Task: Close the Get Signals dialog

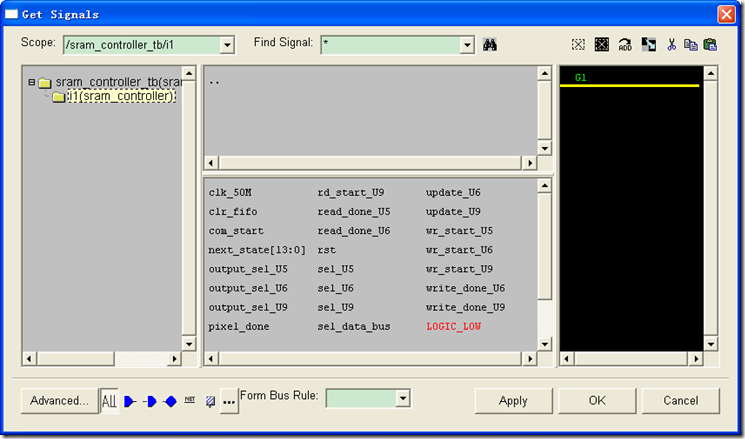Action: [726, 14]
